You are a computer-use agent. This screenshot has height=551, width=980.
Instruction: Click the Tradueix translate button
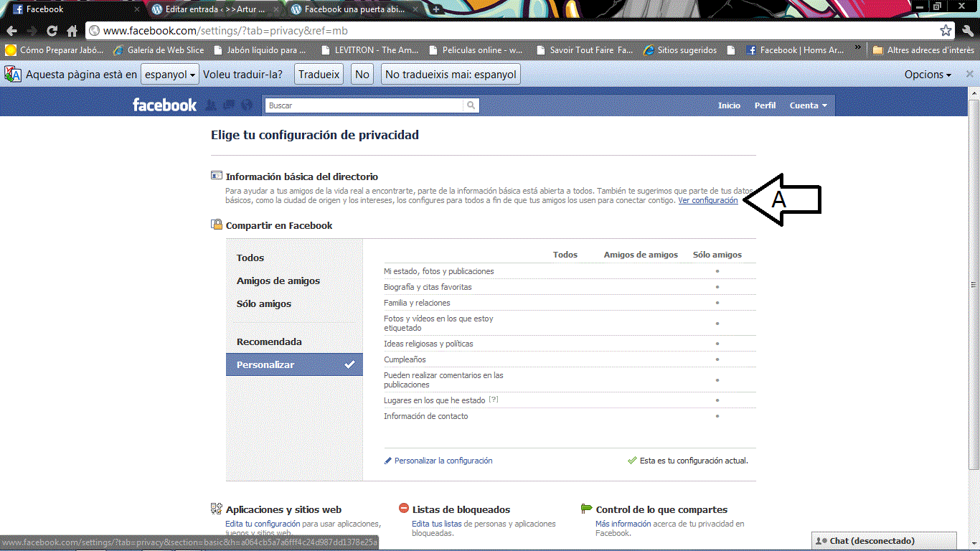[319, 75]
